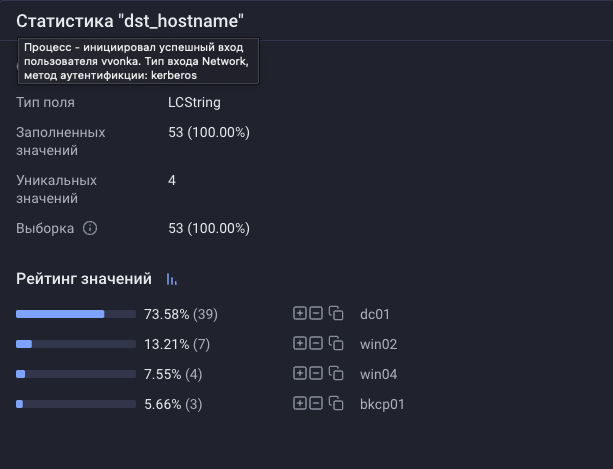Copy the win04 value to clipboard
Viewport: 613px width, 469px height.
click(x=336, y=374)
